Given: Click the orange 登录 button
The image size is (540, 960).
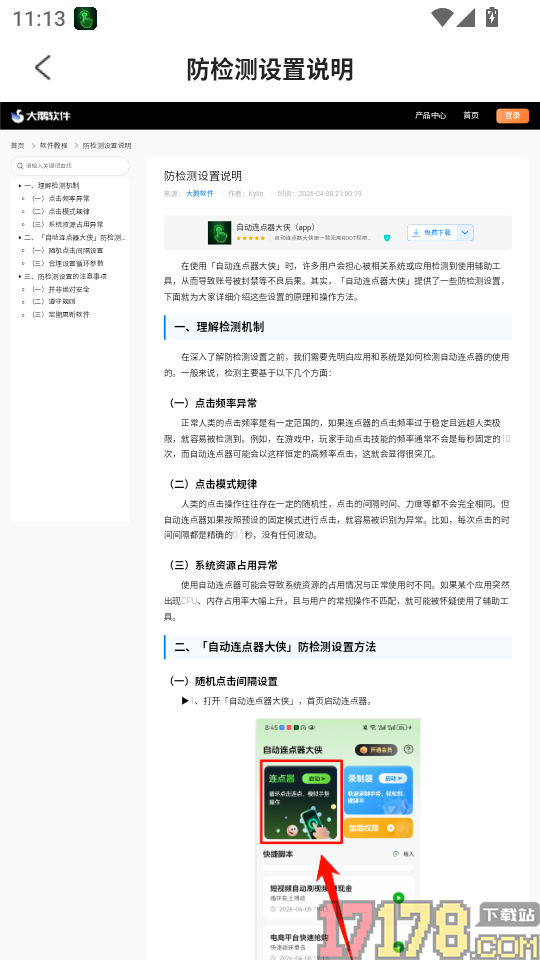Looking at the screenshot, I should coord(512,116).
